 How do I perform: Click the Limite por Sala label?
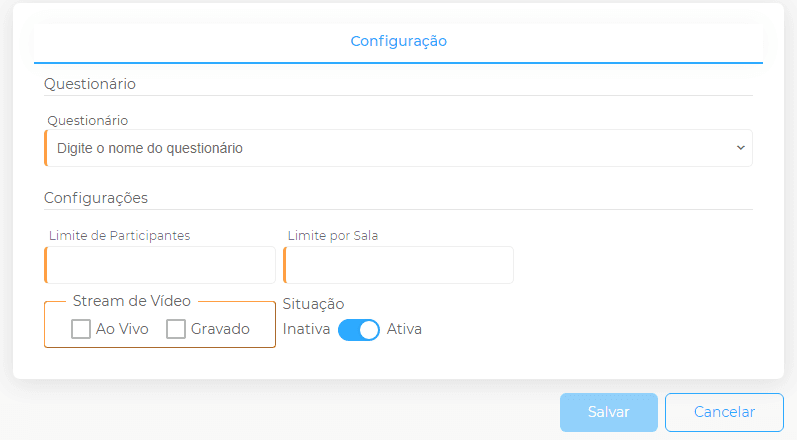(x=333, y=236)
